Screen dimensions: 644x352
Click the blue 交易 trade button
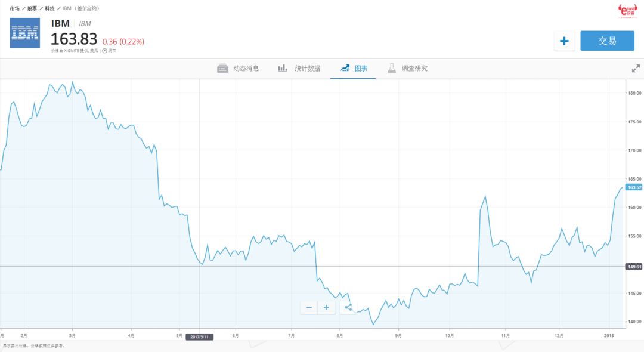pos(607,41)
